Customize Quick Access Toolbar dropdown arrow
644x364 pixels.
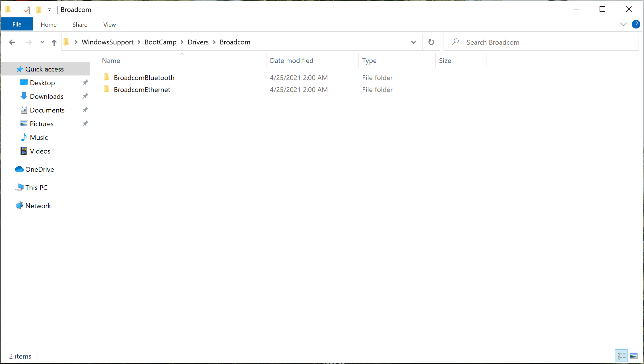click(50, 10)
